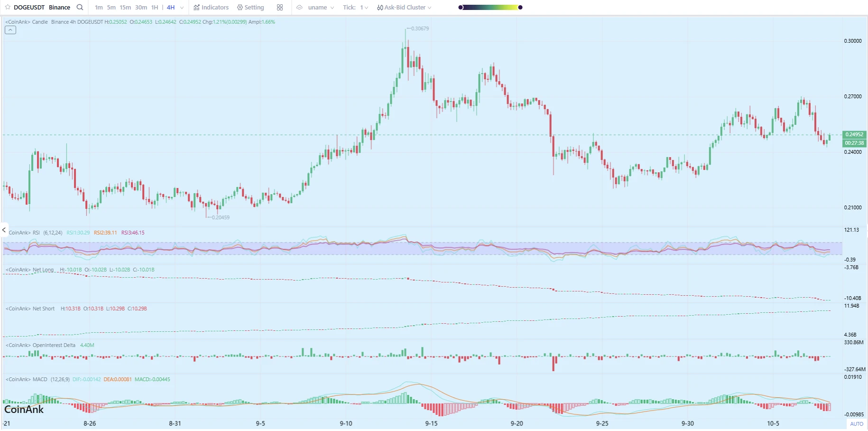Switch to the 1m timeframe
The image size is (868, 431).
point(99,8)
